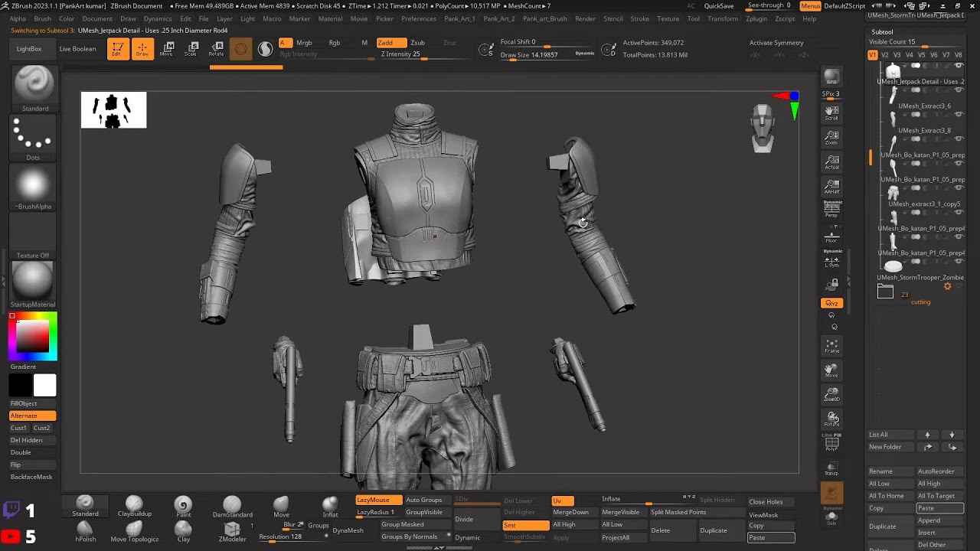
Task: Open the Menus toggle in title bar
Action: point(810,6)
